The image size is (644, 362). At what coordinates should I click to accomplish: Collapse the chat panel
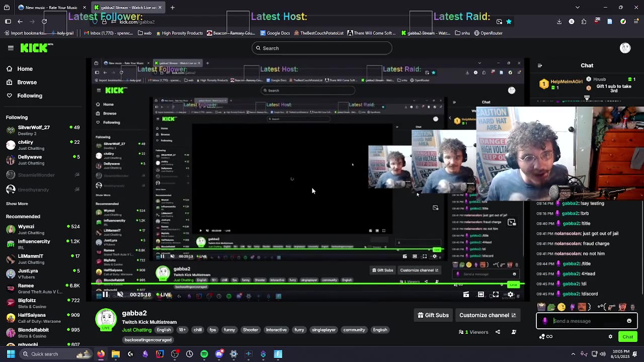click(540, 65)
